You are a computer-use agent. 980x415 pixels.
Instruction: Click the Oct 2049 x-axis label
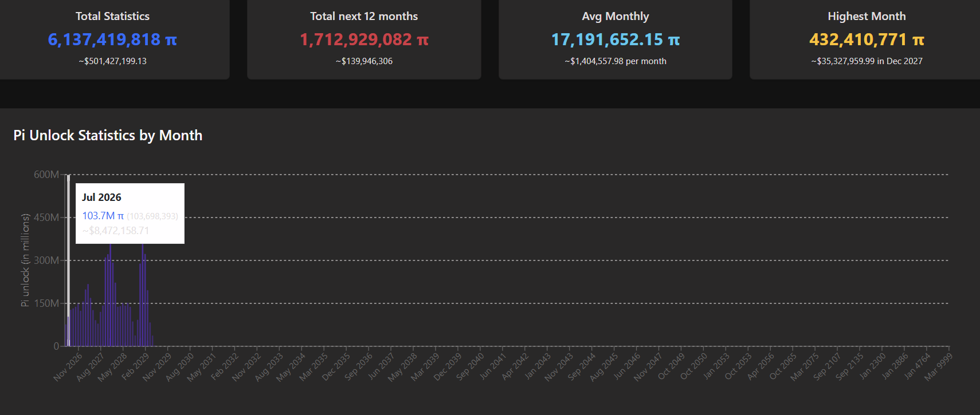pyautogui.click(x=672, y=367)
